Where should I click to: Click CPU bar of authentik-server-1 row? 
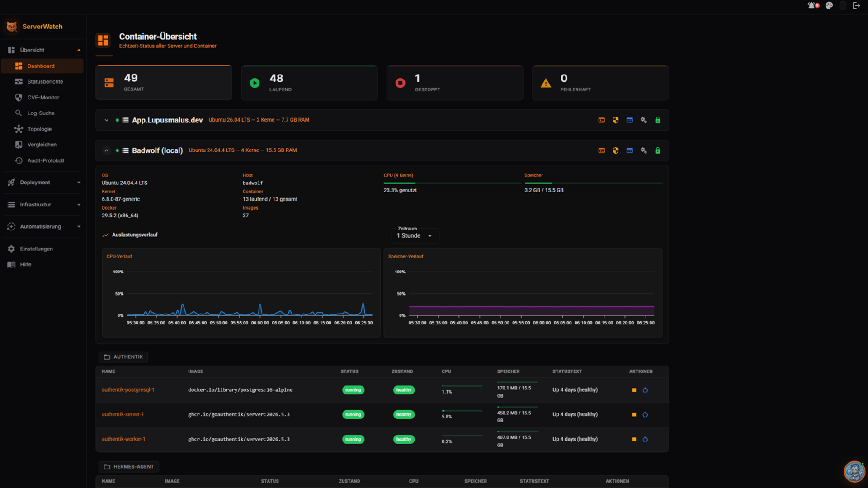[x=462, y=411]
